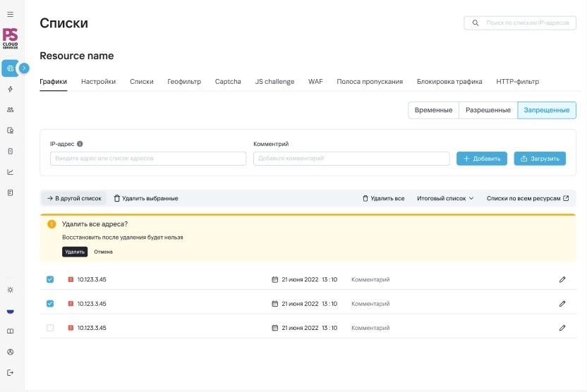Click the date 21 июня 2022 in second row

point(300,304)
